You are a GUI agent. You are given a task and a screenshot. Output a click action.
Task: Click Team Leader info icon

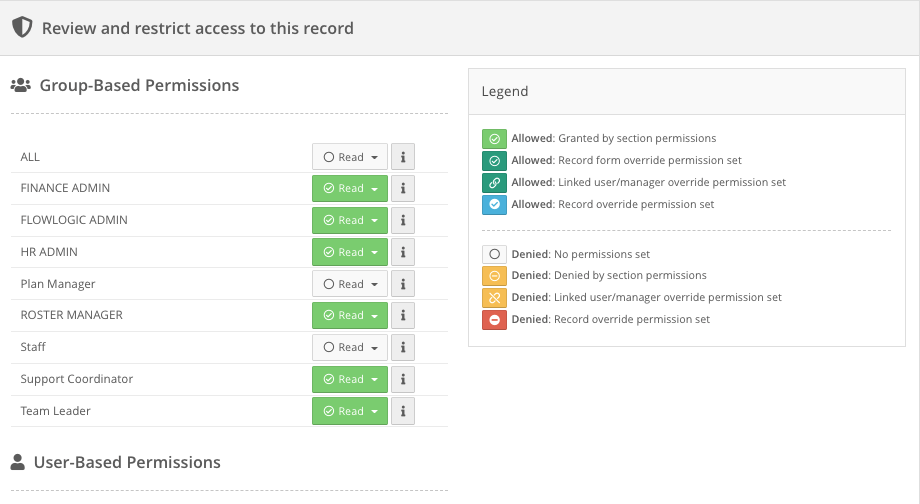403,411
